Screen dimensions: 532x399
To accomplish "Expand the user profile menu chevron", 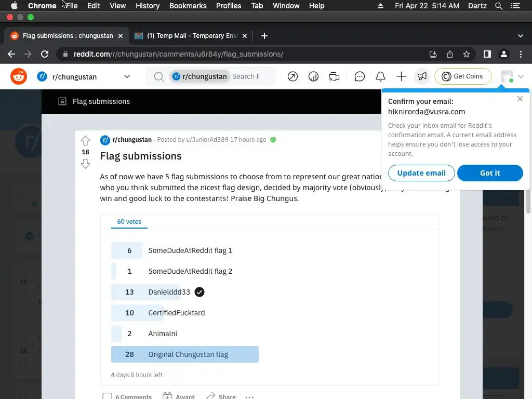I will [521, 77].
